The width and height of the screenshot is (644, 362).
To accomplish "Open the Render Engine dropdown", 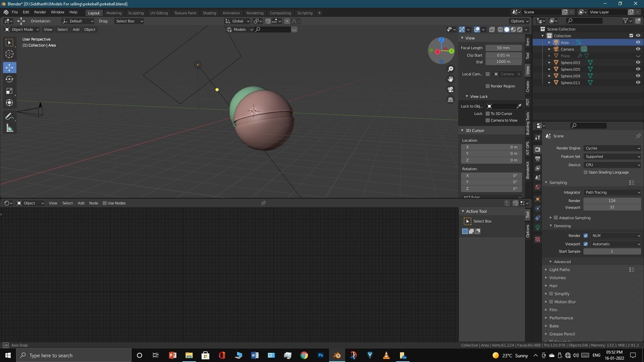I will 612,148.
